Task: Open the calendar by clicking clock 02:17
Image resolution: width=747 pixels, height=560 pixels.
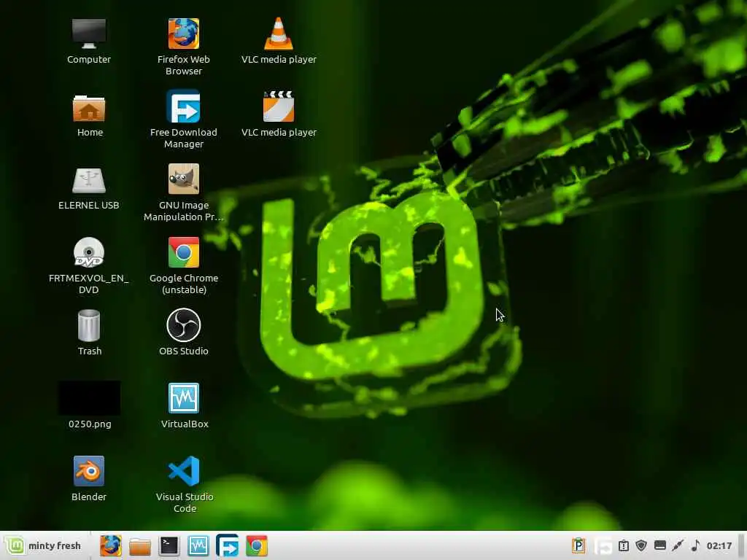Action: tap(719, 545)
